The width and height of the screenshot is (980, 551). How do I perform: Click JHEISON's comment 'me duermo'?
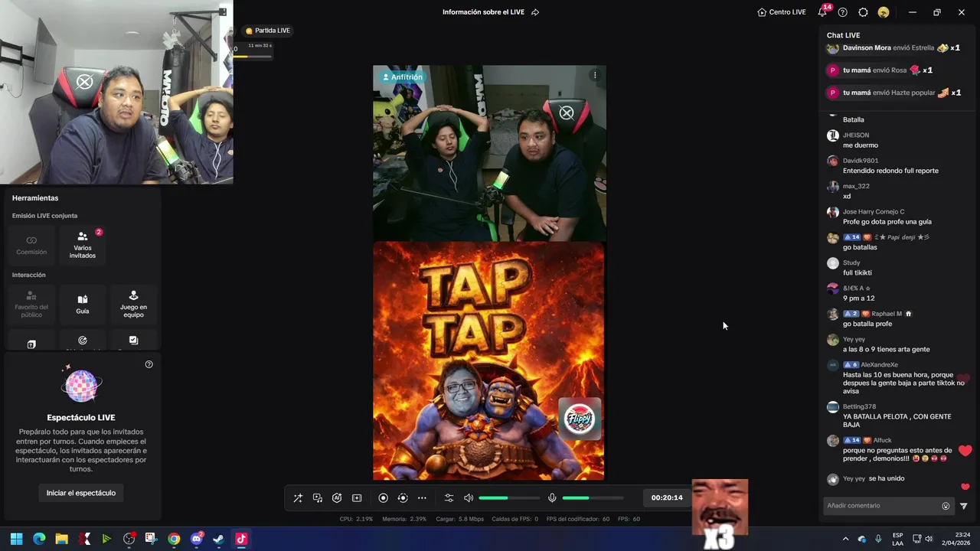click(861, 145)
